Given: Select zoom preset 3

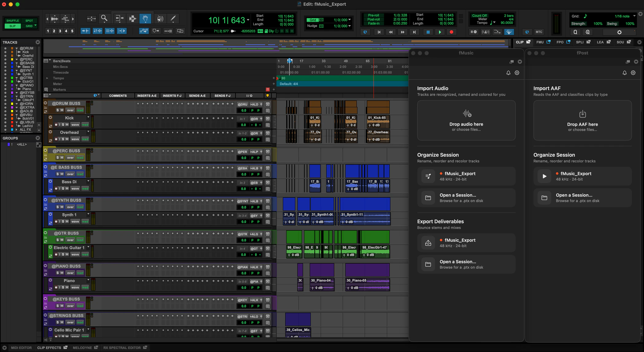Looking at the screenshot, I should coord(60,31).
